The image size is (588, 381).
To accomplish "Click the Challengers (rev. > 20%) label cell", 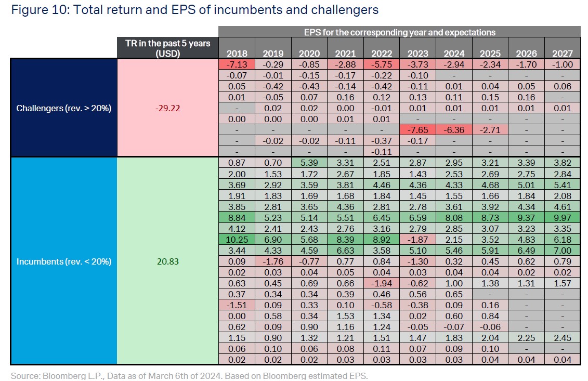I will coord(64,108).
